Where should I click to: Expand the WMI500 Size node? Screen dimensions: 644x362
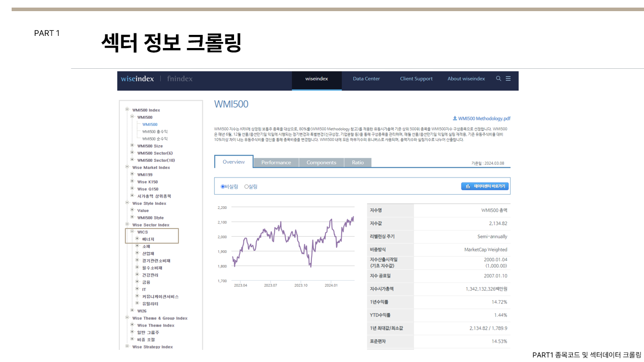point(132,146)
